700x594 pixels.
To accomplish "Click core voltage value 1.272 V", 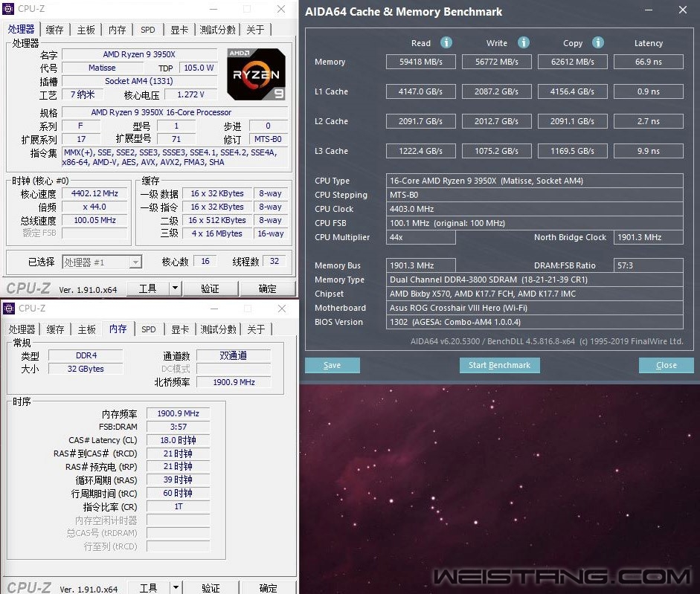I will (x=190, y=94).
